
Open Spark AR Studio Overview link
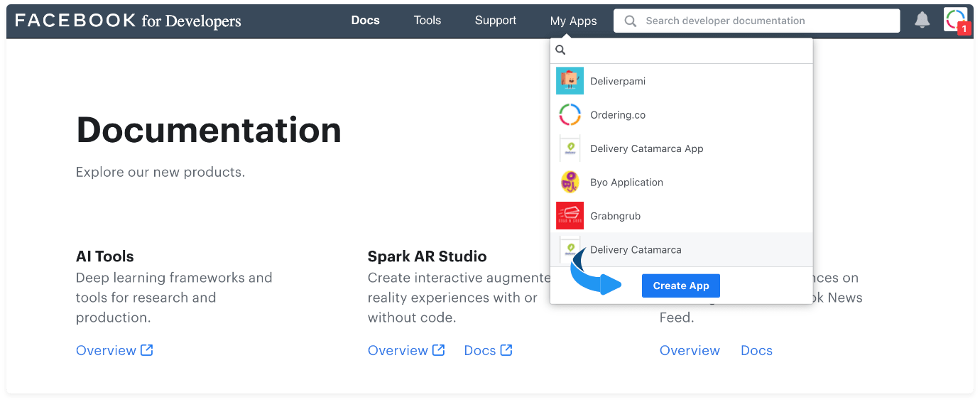pos(398,350)
